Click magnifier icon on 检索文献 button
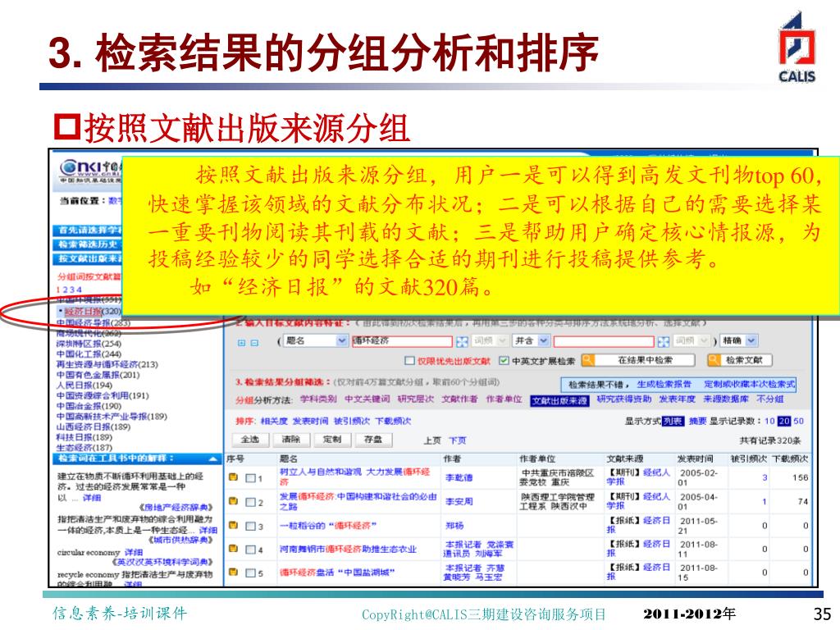 tap(714, 360)
